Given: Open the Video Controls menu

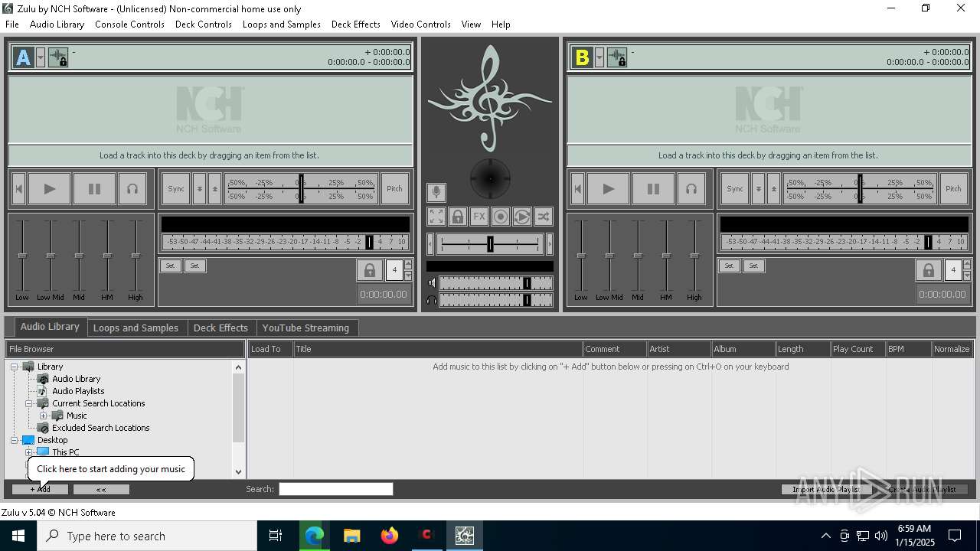Looking at the screenshot, I should point(420,24).
